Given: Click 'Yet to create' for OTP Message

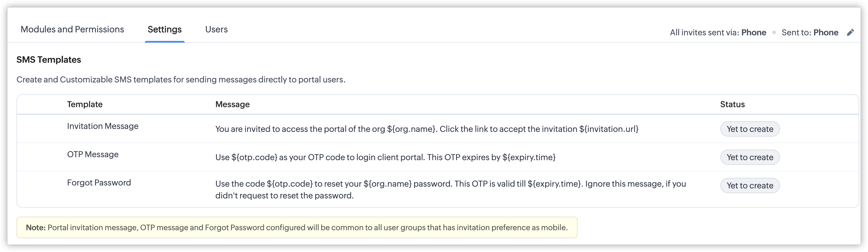Looking at the screenshot, I should click(x=750, y=157).
